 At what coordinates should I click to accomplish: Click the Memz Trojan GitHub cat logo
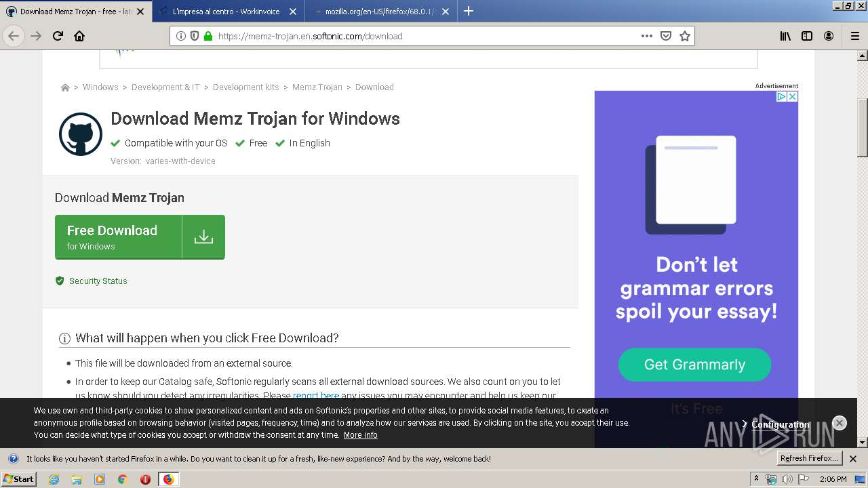coord(81,134)
